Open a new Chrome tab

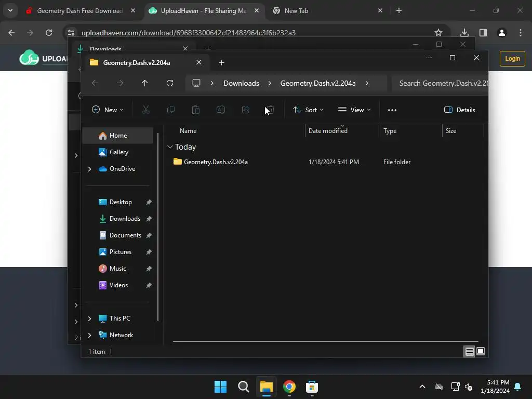[399, 10]
